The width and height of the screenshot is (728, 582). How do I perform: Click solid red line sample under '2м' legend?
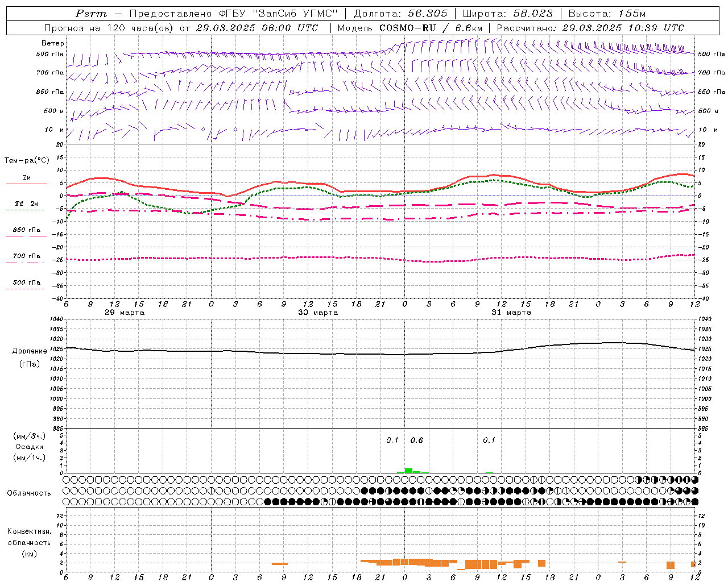click(26, 184)
